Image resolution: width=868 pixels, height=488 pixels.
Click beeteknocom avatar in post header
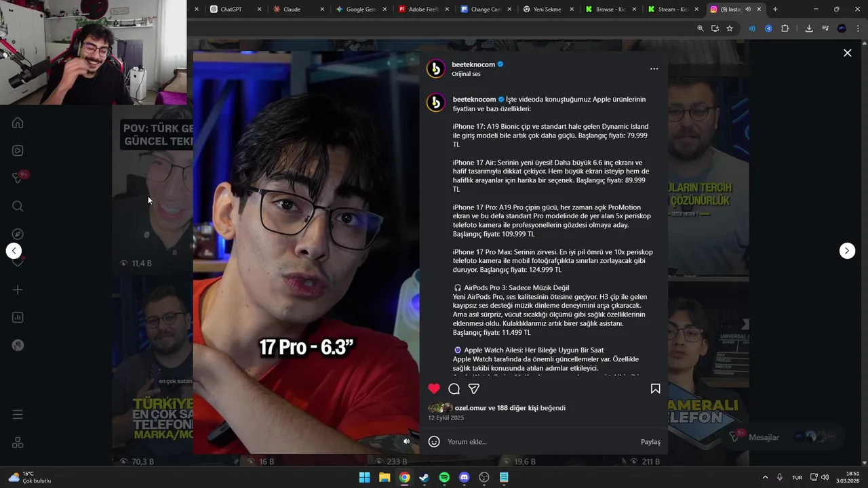click(435, 68)
